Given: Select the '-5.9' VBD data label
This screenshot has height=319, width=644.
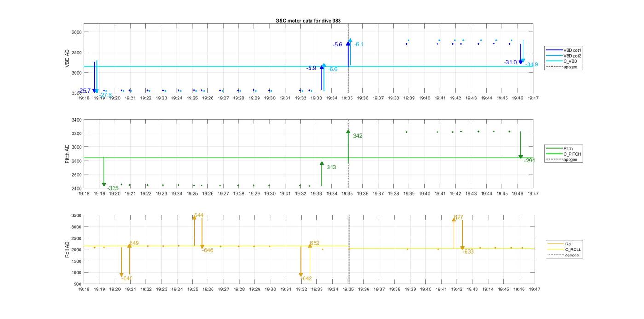Looking at the screenshot, I should tap(311, 68).
